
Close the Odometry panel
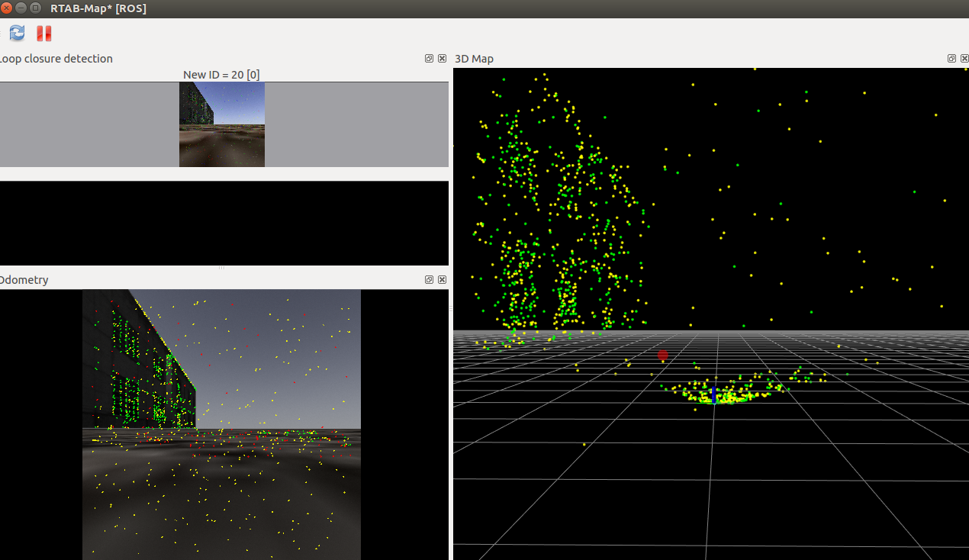coord(442,280)
